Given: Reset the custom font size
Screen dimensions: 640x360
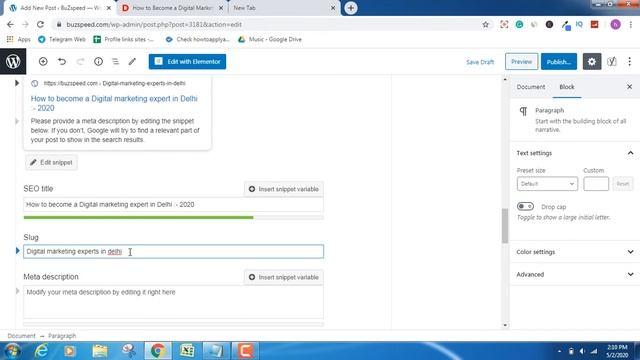Looking at the screenshot, I should pos(622,184).
